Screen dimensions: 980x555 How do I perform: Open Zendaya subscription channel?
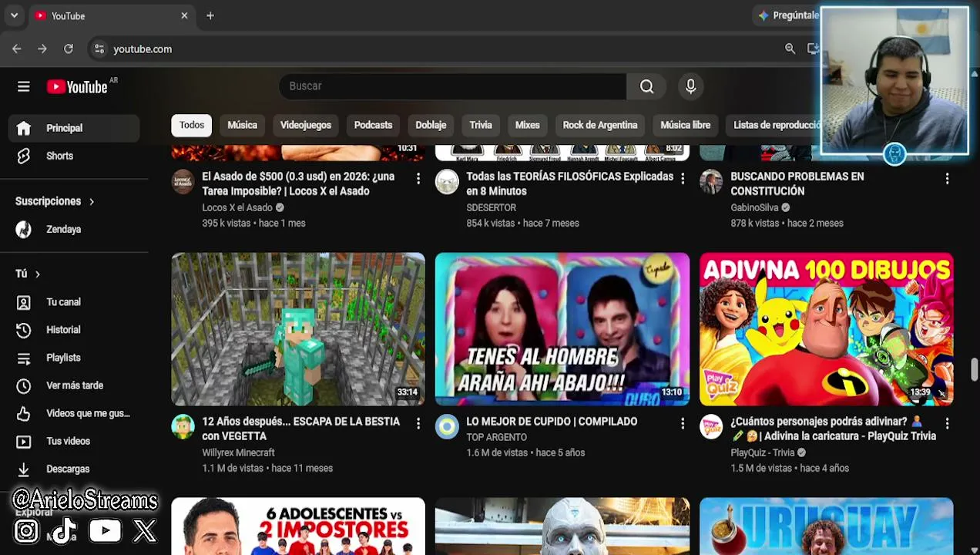point(74,229)
